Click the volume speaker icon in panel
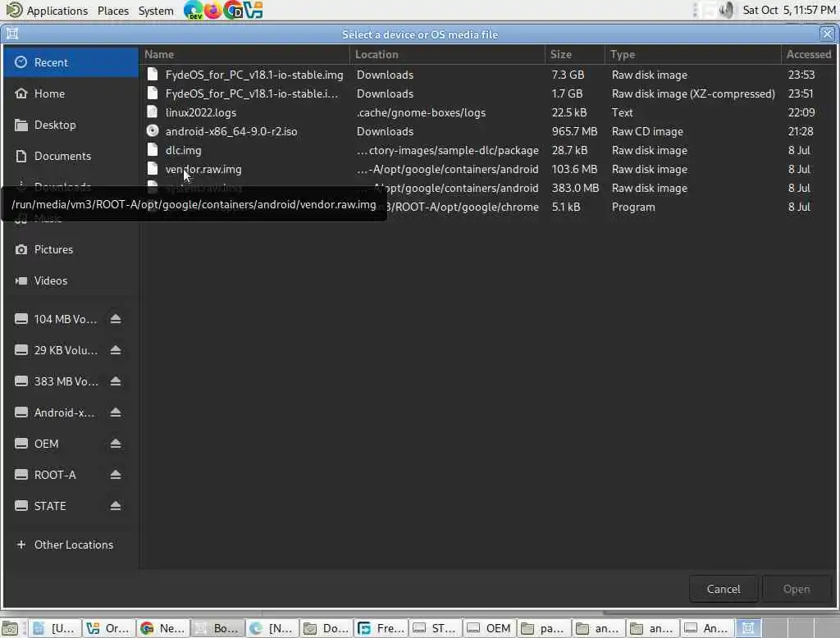 click(x=727, y=10)
